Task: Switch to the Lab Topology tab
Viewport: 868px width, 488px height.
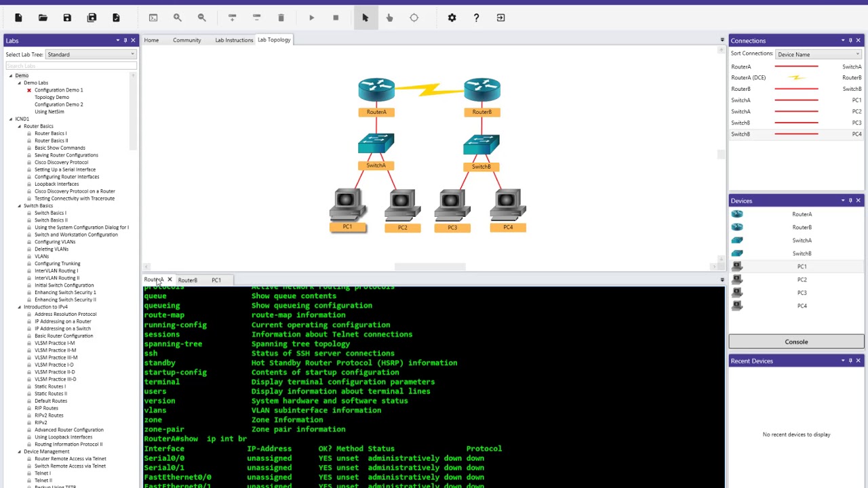Action: tap(274, 40)
